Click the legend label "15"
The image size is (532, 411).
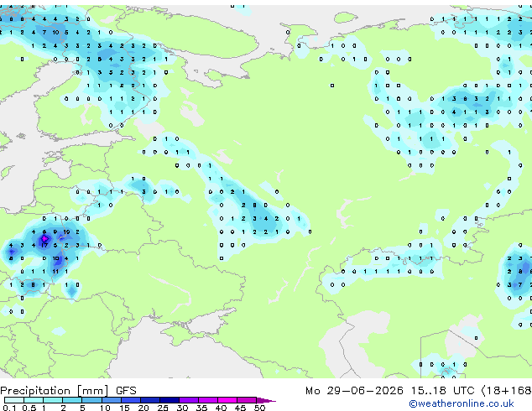pos(124,408)
